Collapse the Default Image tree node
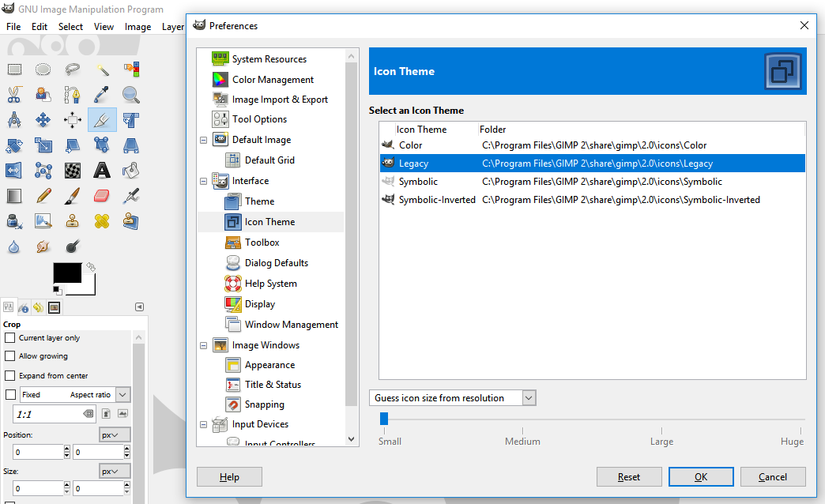Viewport: 825px width, 504px height. [x=204, y=140]
